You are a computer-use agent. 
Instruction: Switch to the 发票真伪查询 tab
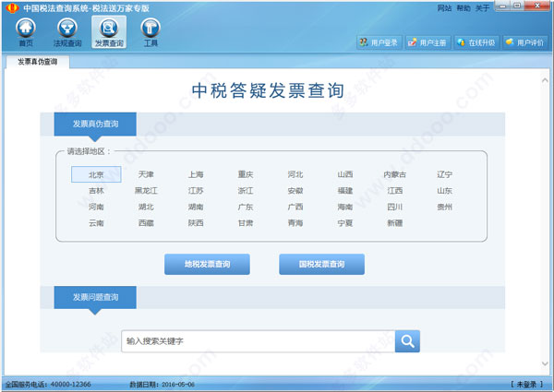coord(38,62)
